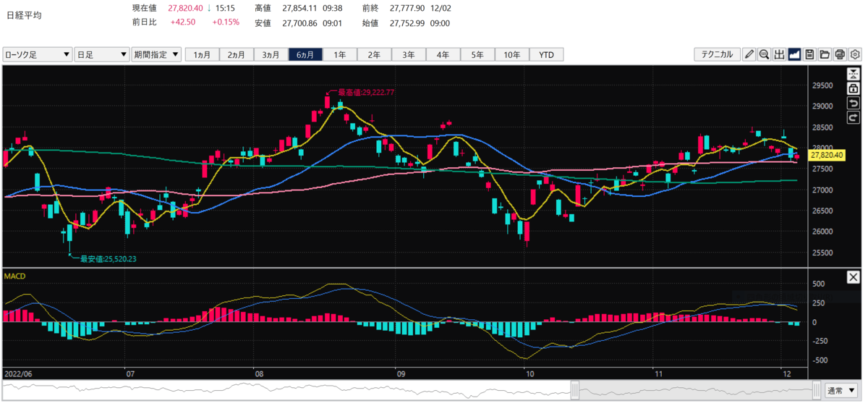868x406 pixels.
Task: Switch to the 4年 period
Action: coord(443,55)
